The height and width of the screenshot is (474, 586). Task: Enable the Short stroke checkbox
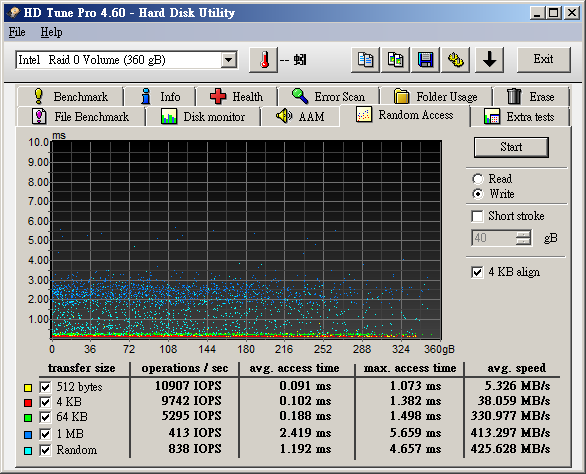pos(477,216)
